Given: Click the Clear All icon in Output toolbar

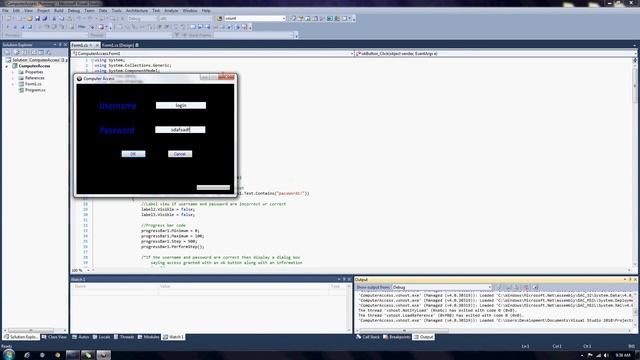Looking at the screenshot, I should 527,287.
